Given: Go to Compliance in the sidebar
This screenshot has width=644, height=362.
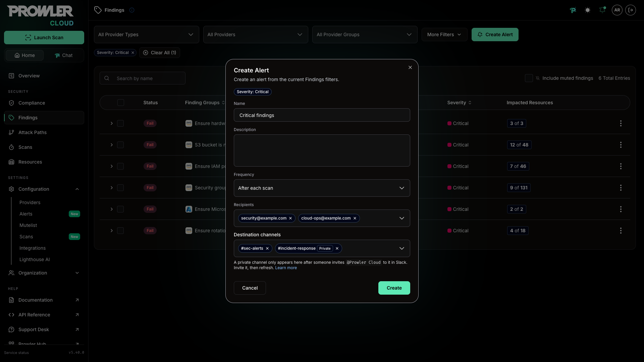Looking at the screenshot, I should click(44, 103).
